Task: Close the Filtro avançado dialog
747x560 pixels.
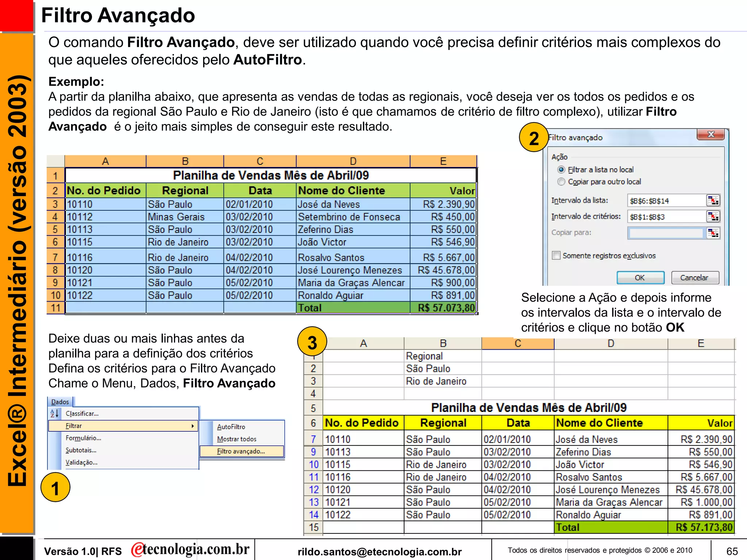Action: point(711,134)
